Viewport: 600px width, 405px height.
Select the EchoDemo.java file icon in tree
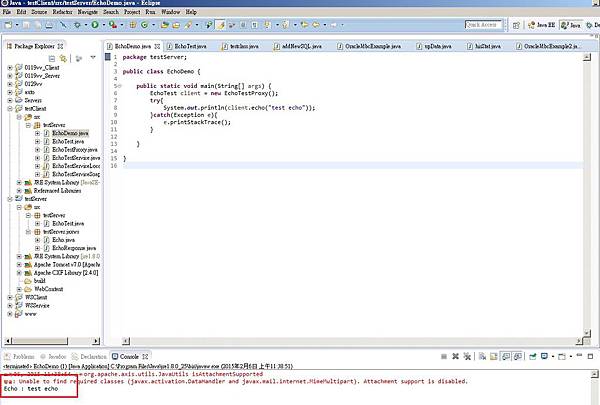pos(45,133)
